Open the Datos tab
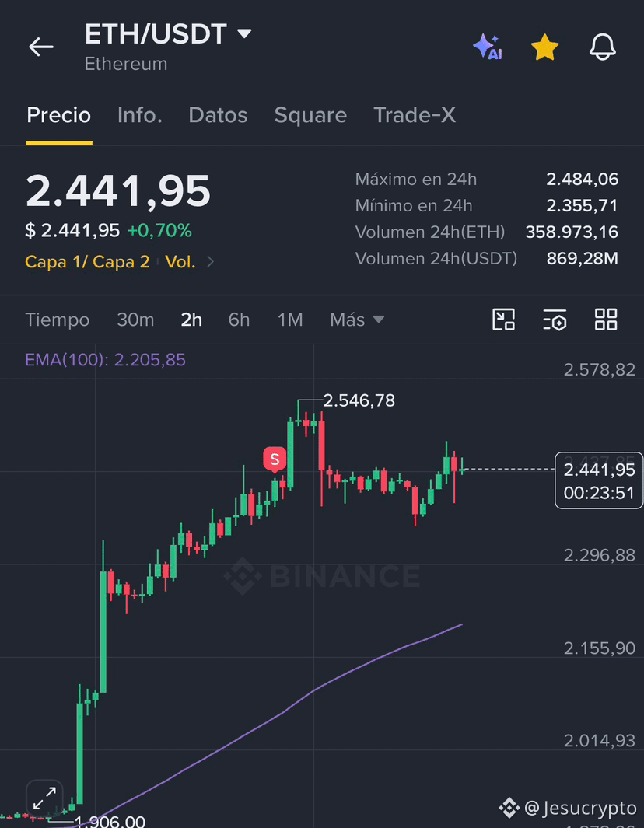Image resolution: width=644 pixels, height=828 pixels. pyautogui.click(x=219, y=115)
